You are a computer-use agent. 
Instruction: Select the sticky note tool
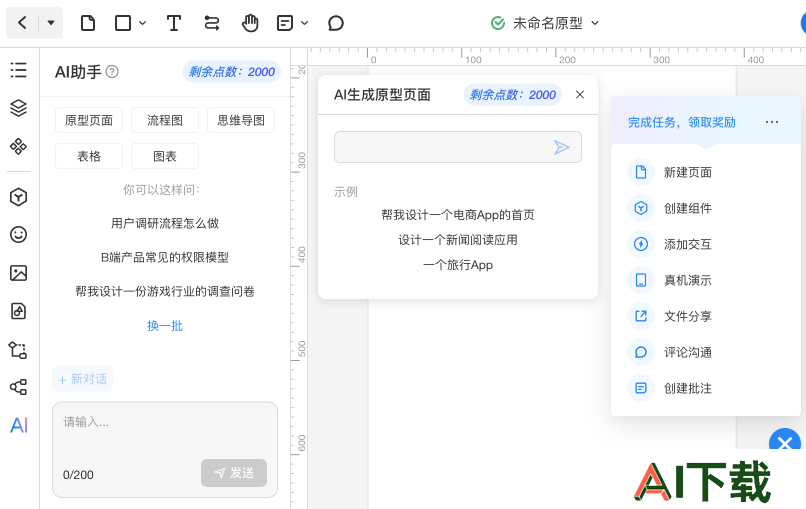[x=285, y=23]
